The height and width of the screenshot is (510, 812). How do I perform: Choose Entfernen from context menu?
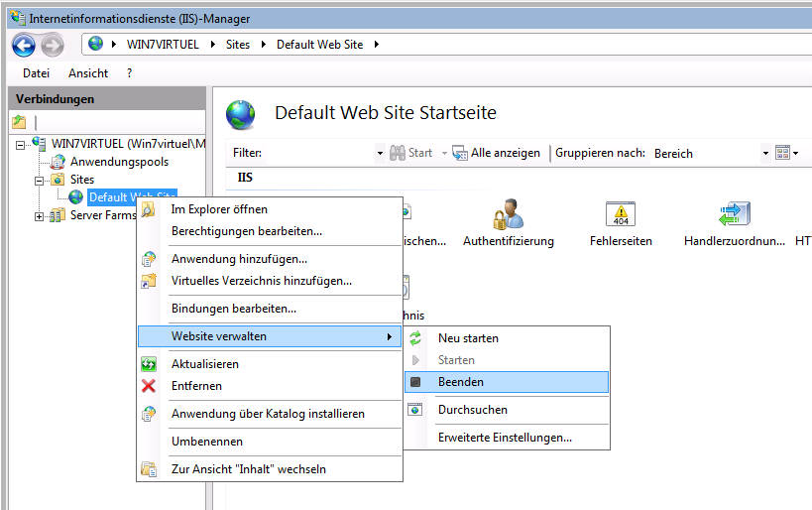pyautogui.click(x=270, y=386)
